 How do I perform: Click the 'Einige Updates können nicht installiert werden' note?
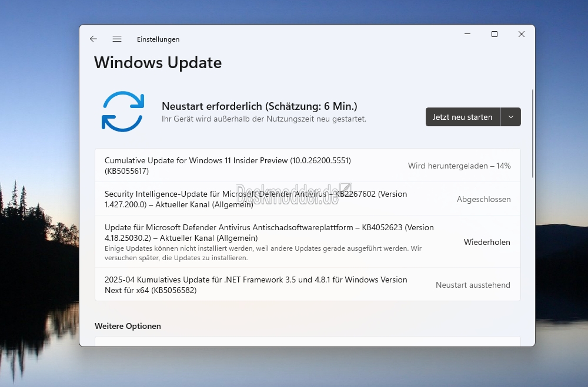click(263, 253)
